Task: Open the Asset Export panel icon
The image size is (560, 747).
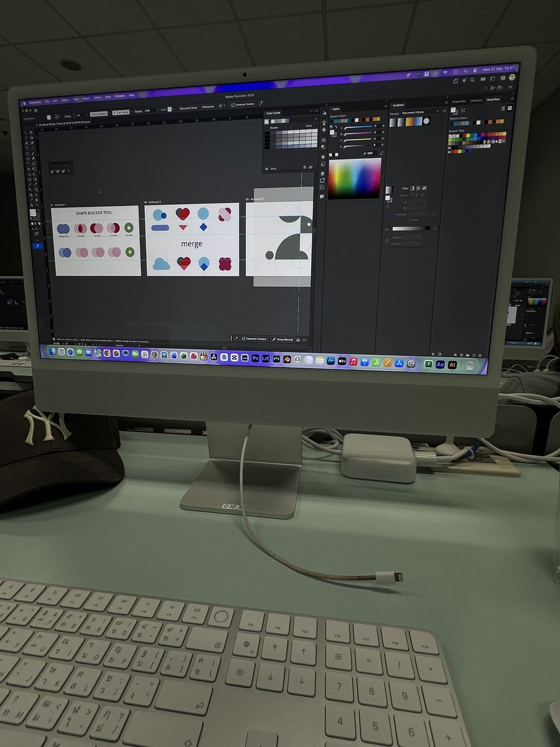Action: pos(322,181)
